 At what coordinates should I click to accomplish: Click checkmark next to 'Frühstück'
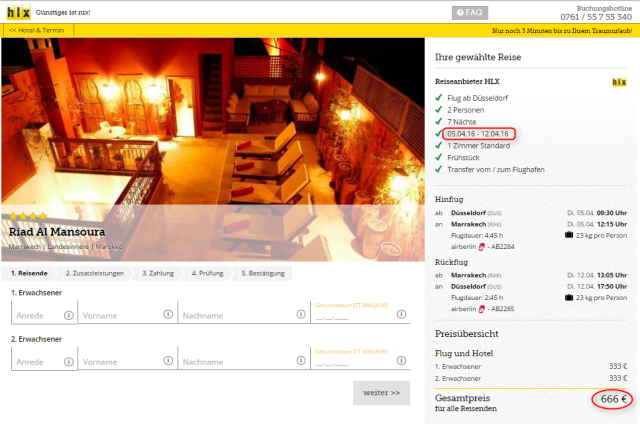439,157
